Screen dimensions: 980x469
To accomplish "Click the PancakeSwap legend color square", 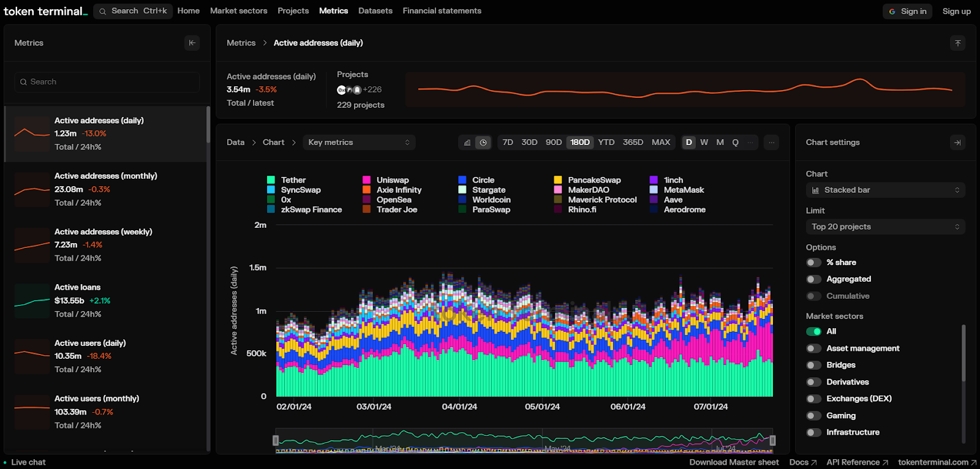I will pyautogui.click(x=558, y=180).
